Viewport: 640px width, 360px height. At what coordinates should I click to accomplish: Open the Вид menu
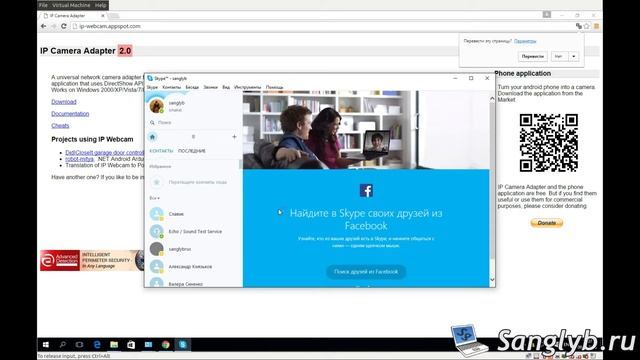tap(226, 87)
